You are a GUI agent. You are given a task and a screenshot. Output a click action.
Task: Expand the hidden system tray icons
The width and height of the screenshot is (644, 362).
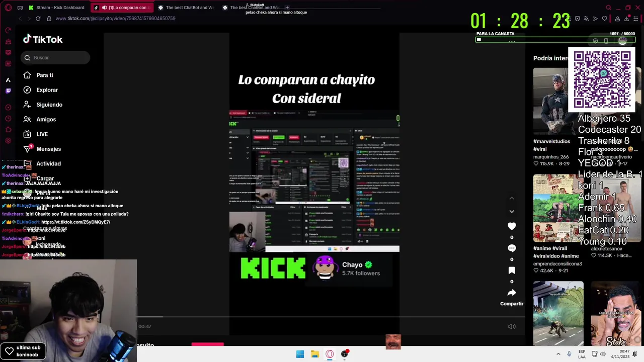tap(558, 354)
